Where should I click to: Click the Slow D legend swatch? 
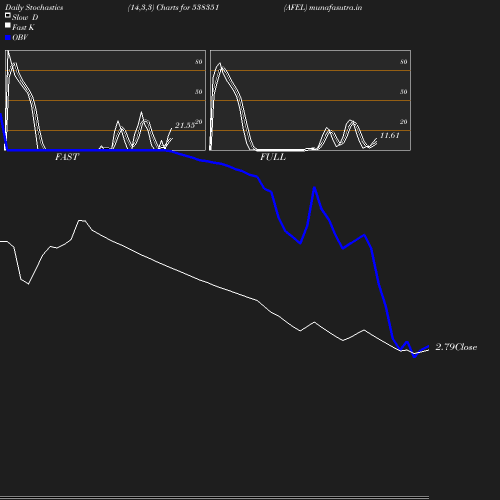(8, 15)
